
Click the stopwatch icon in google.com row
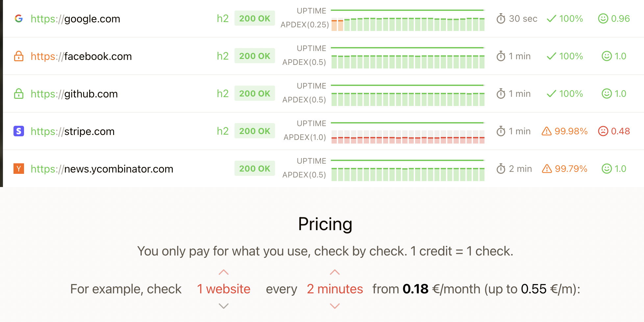pos(501,18)
